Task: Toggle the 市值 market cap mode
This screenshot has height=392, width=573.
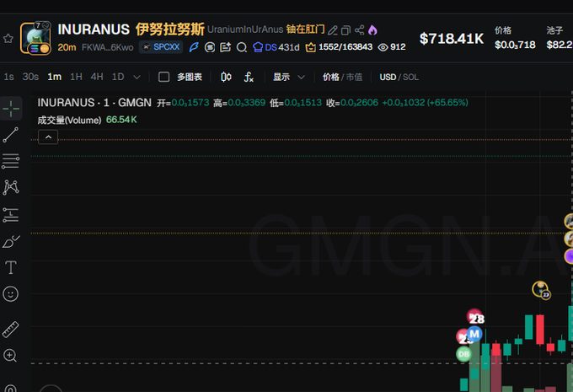Action: 354,77
